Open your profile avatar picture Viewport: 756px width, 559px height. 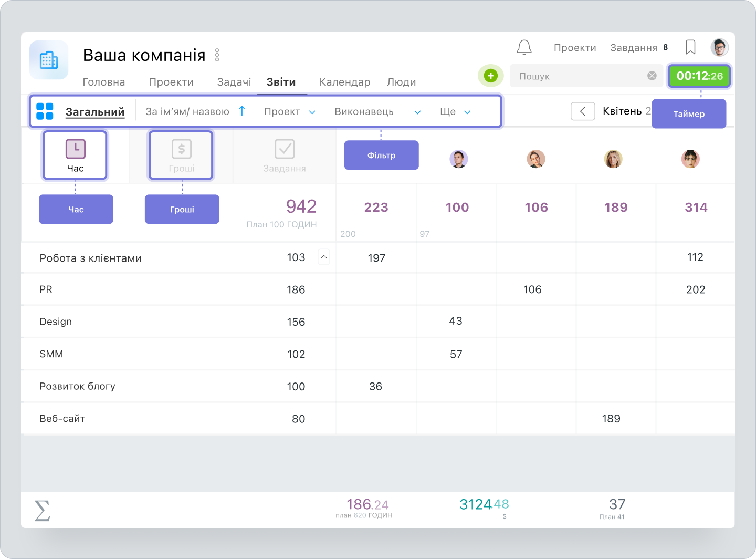[x=720, y=47]
